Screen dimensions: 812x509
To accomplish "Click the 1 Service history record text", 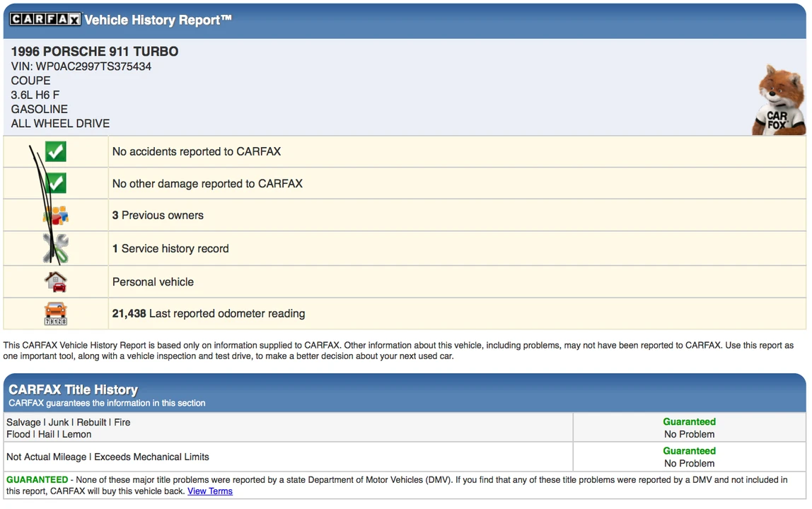I will pyautogui.click(x=170, y=249).
